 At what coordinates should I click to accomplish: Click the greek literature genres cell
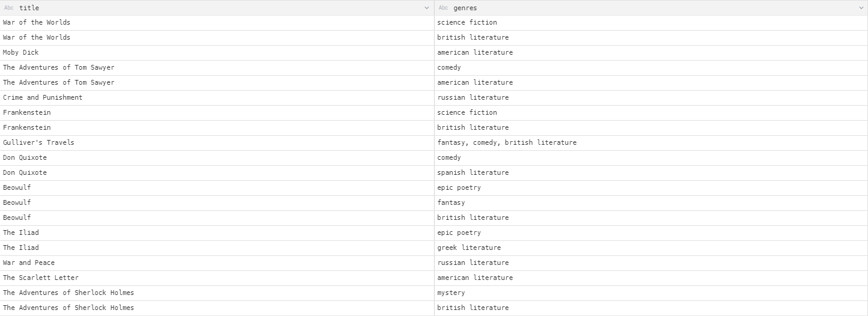pyautogui.click(x=469, y=248)
